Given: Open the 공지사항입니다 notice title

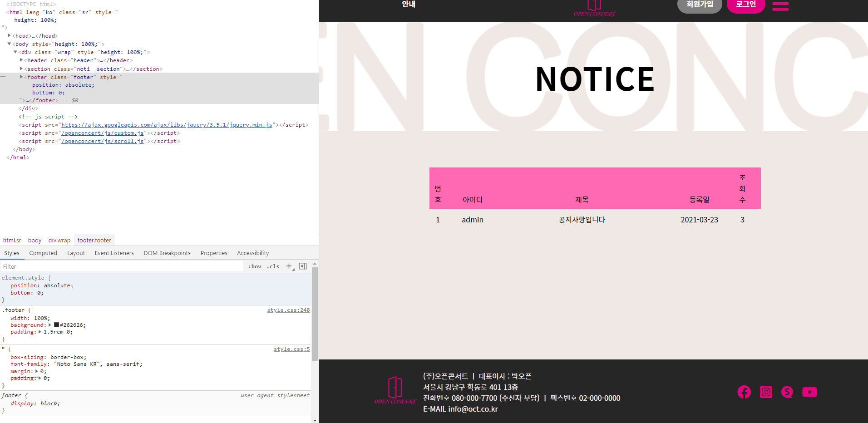Looking at the screenshot, I should point(582,220).
